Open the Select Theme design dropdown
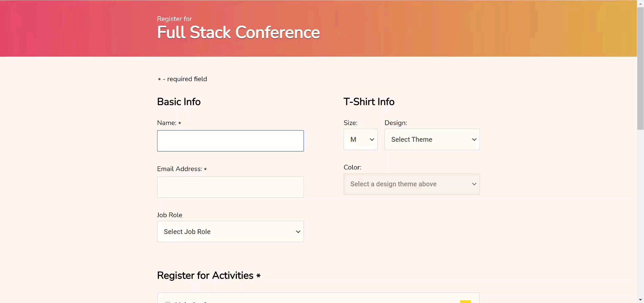The image size is (644, 303). click(432, 139)
